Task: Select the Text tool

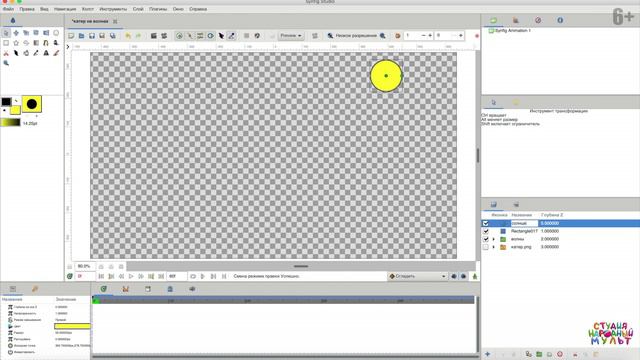Action: (x=46, y=53)
